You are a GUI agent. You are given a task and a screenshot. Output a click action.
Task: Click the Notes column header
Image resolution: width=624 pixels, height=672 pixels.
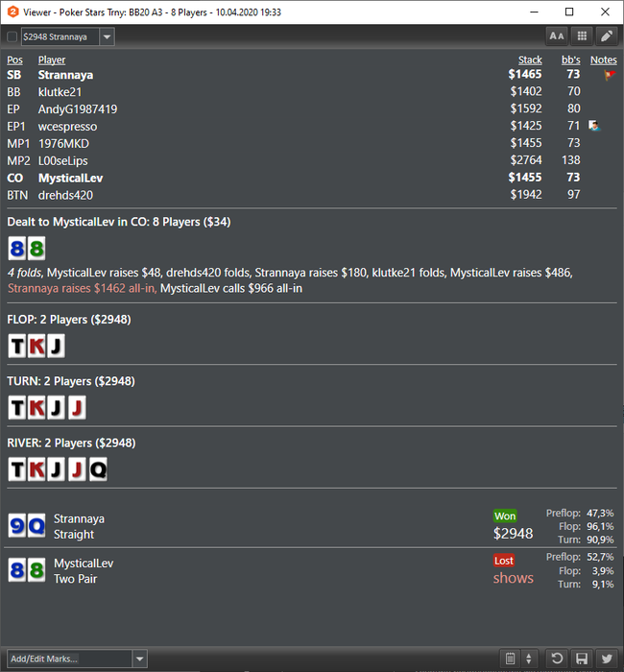604,60
